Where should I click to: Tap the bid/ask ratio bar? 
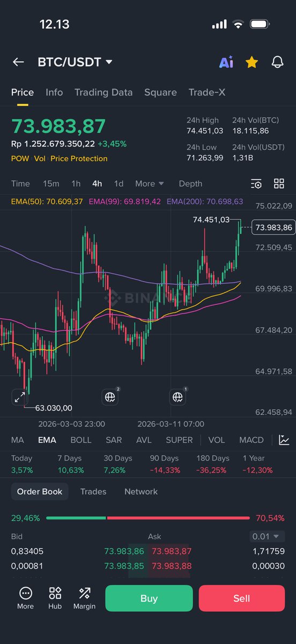pyautogui.click(x=148, y=518)
